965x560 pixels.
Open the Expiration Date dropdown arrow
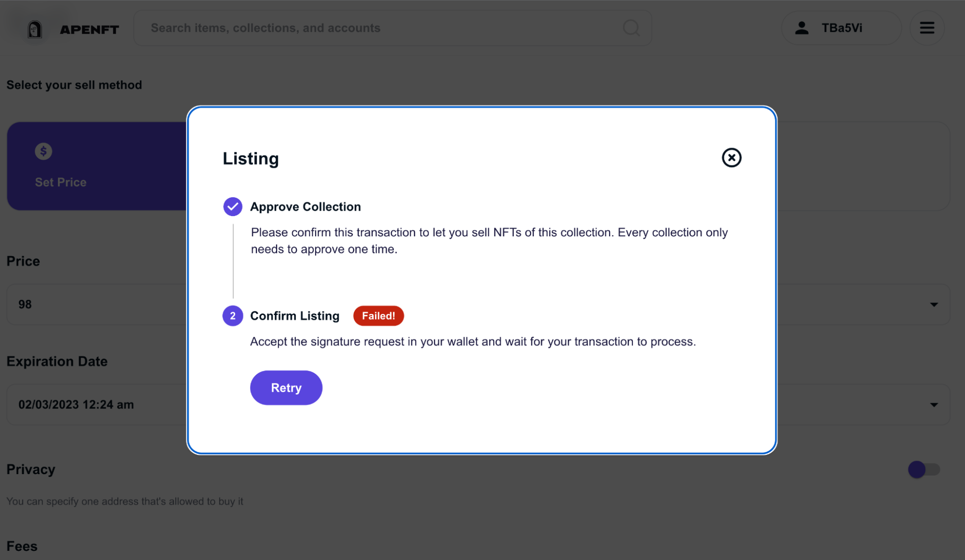point(934,405)
